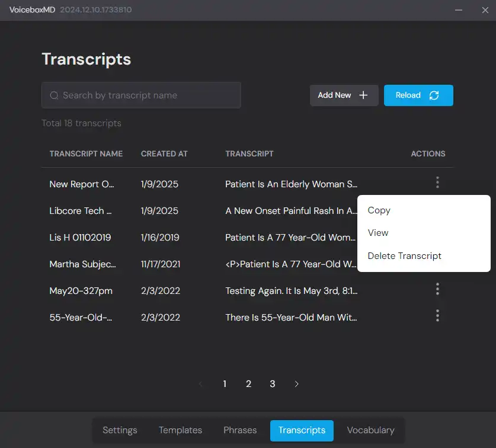Jump to page 2 of transcripts
This screenshot has height=448, width=496.
248,384
